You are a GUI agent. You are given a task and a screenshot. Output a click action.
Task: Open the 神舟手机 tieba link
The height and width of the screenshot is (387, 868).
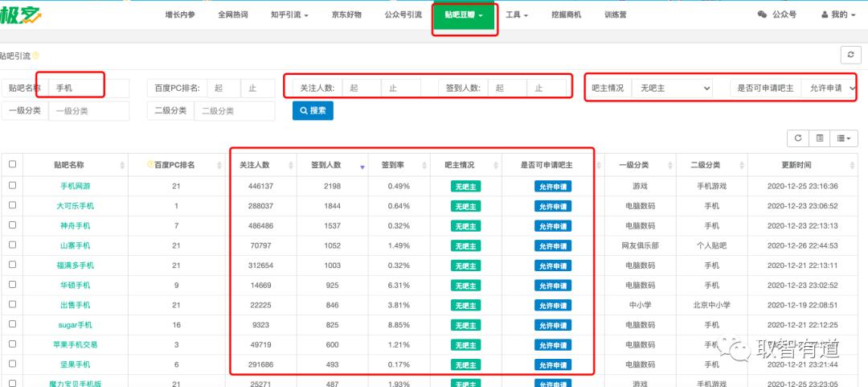pyautogui.click(x=76, y=226)
